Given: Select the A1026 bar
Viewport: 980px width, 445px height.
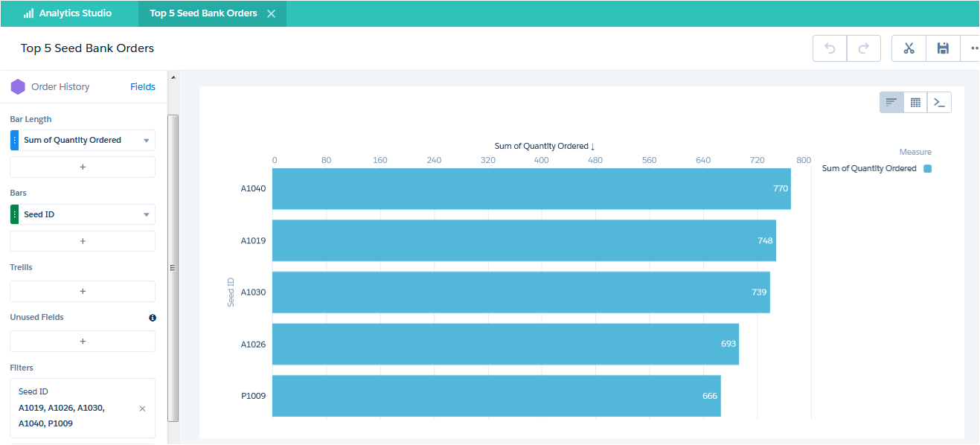Looking at the screenshot, I should 505,344.
